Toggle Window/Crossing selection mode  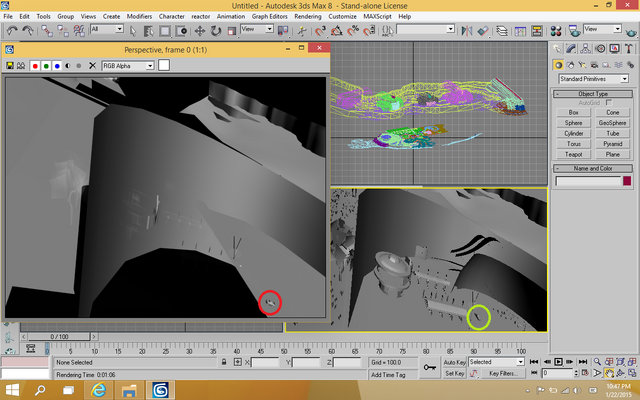click(181, 31)
